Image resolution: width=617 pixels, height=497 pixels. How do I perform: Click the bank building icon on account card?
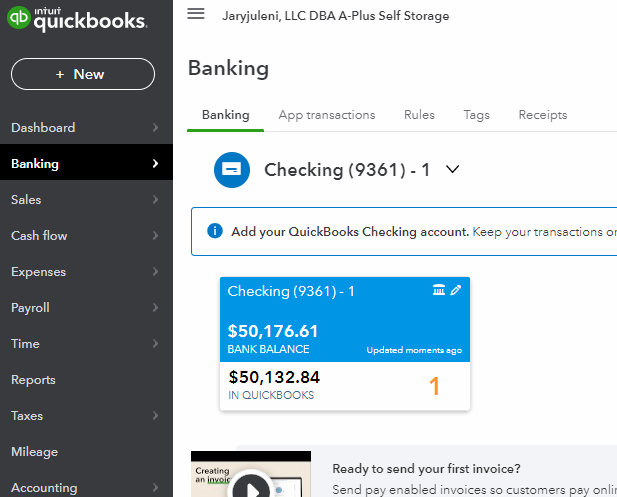[439, 290]
